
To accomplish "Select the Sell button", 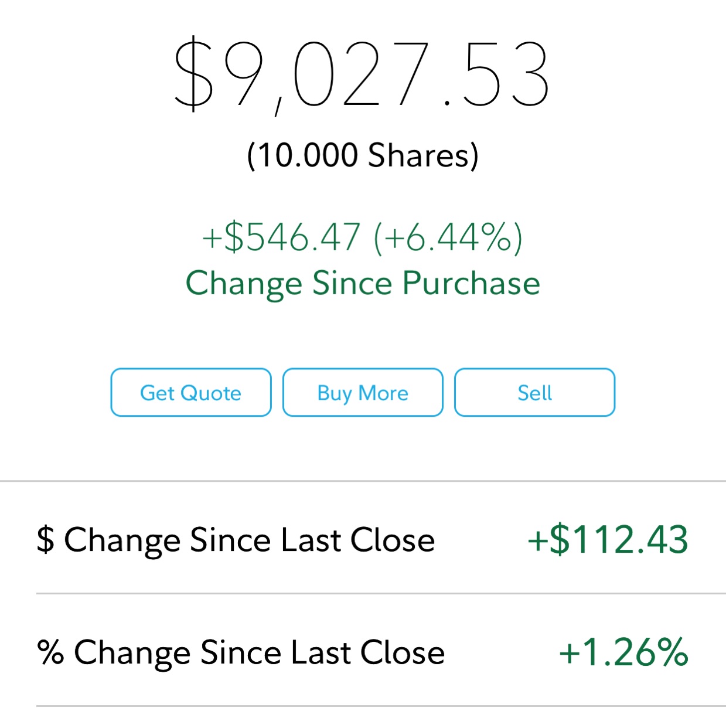I will tap(535, 392).
